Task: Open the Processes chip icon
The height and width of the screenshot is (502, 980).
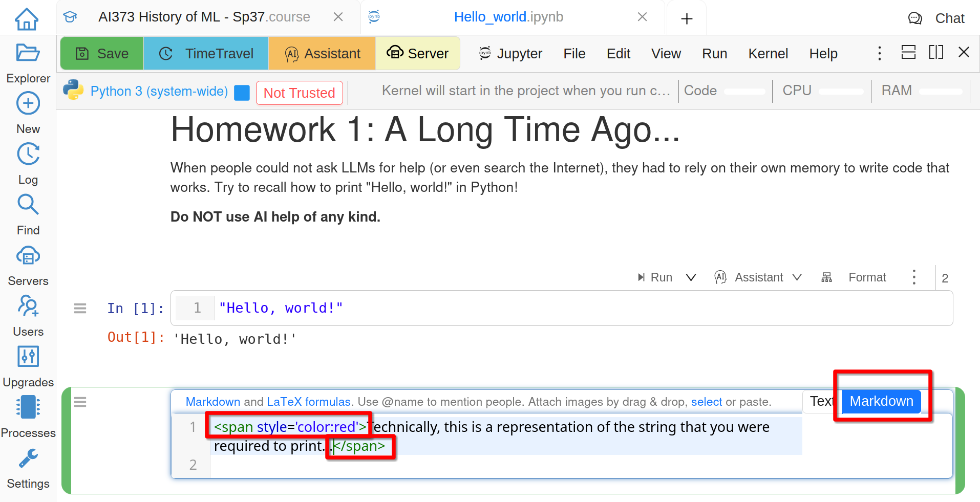Action: coord(28,407)
